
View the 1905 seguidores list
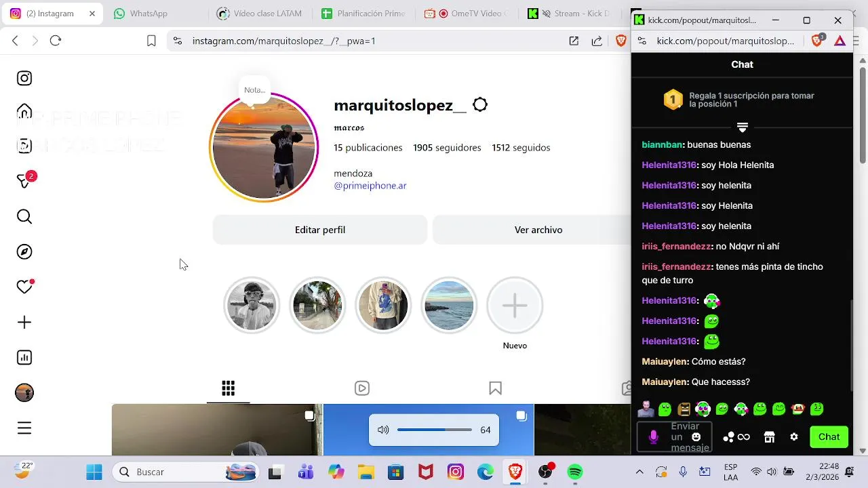tap(447, 148)
